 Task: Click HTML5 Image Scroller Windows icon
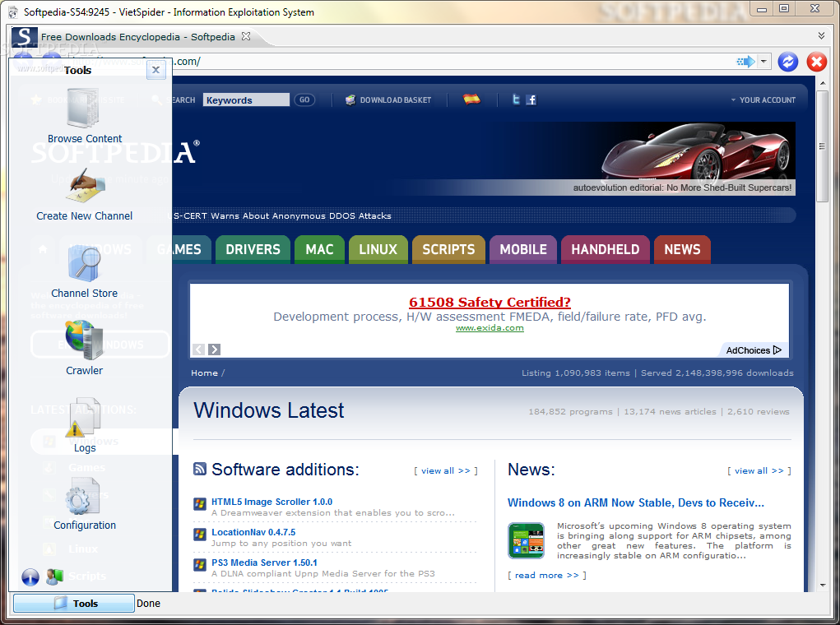[200, 503]
